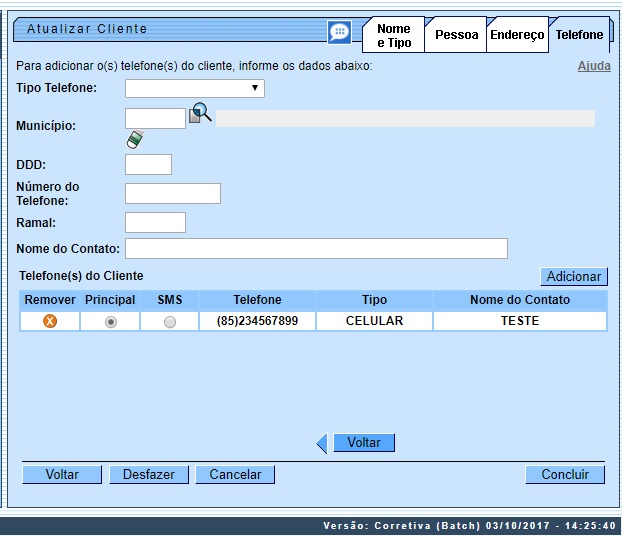Click into the DDD input field

148,165
